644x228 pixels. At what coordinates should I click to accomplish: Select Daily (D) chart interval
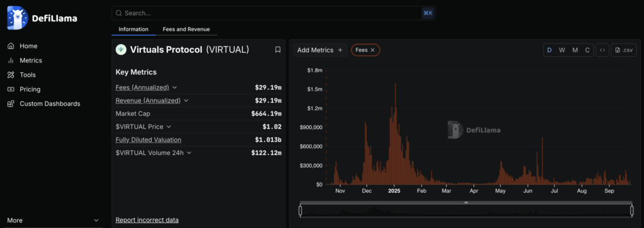point(549,50)
